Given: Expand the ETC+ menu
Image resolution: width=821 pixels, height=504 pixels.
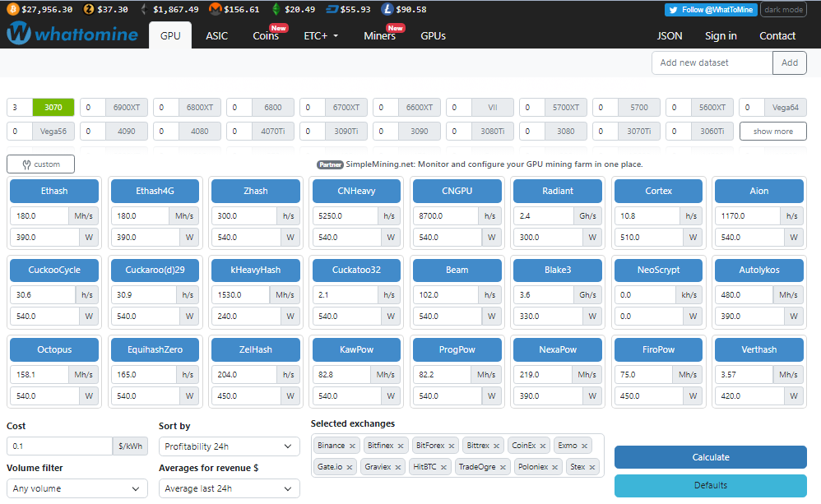Looking at the screenshot, I should (321, 35).
